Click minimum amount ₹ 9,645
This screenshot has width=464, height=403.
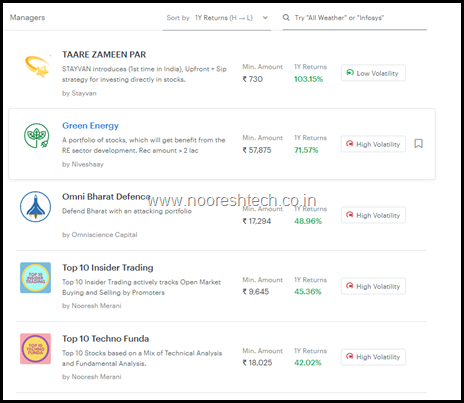coord(256,292)
